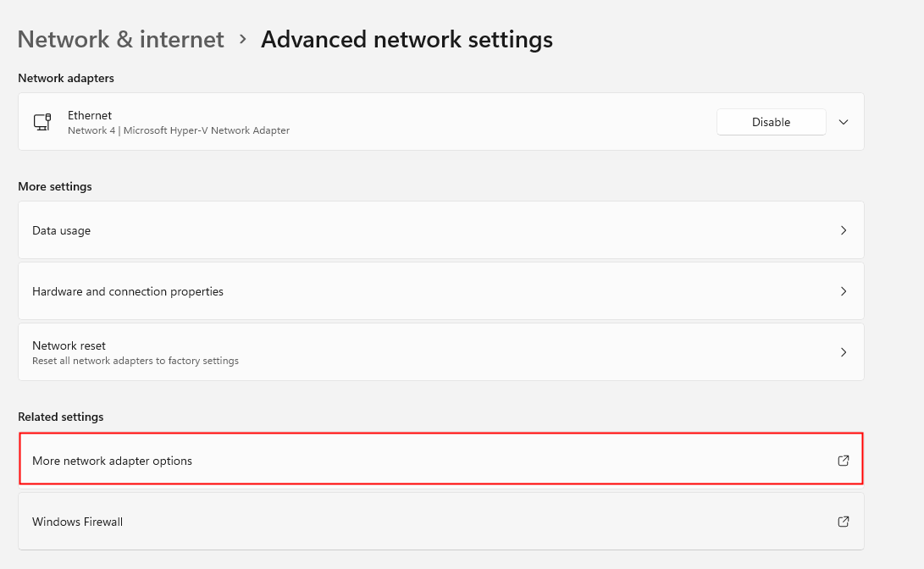Click the Ethernet adapter icon
Viewport: 924px width, 569px height.
tap(42, 121)
